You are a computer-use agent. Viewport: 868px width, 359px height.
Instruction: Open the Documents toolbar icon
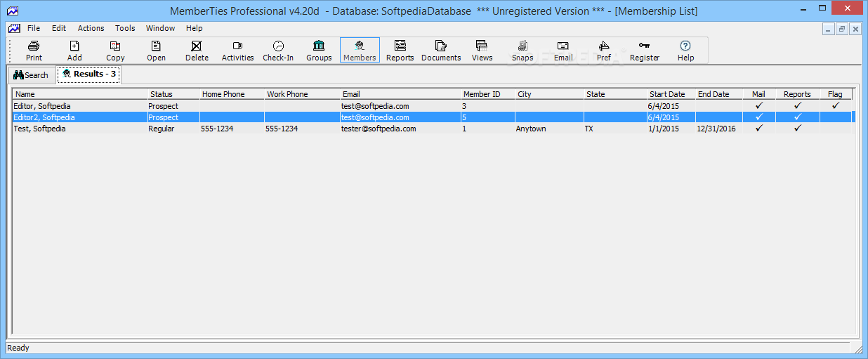pos(441,51)
